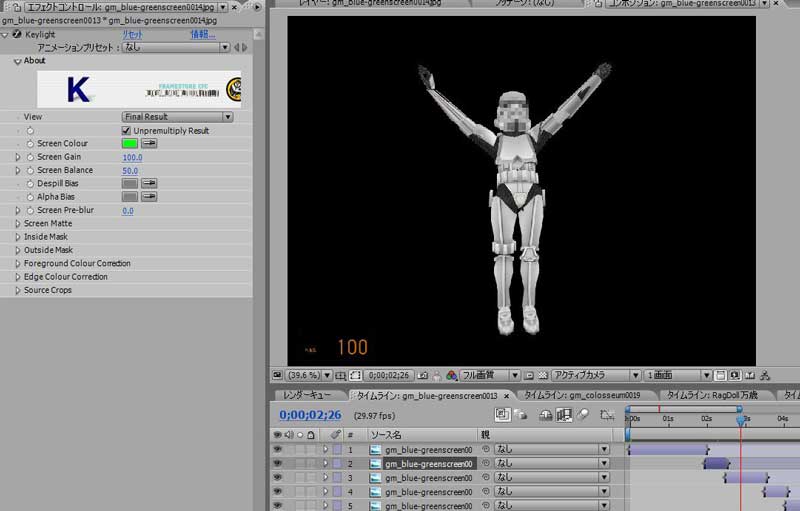Image resolution: width=800 pixels, height=511 pixels.
Task: Click the Alpha Bias eyedropper button
Action: (x=149, y=196)
